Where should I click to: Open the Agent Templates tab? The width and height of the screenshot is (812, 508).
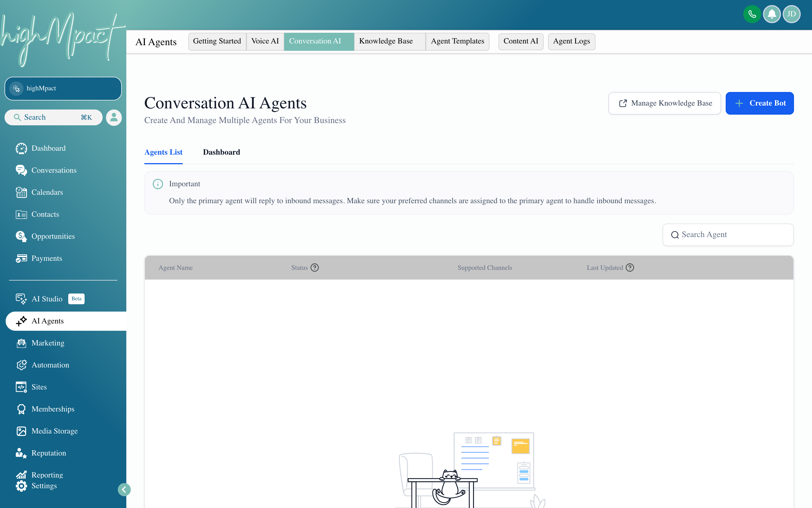coord(457,41)
